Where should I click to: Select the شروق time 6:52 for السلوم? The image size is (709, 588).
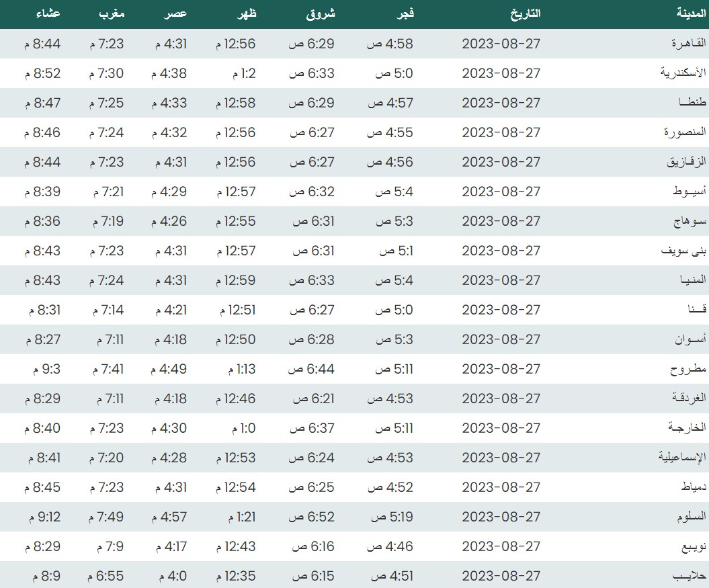[312, 517]
